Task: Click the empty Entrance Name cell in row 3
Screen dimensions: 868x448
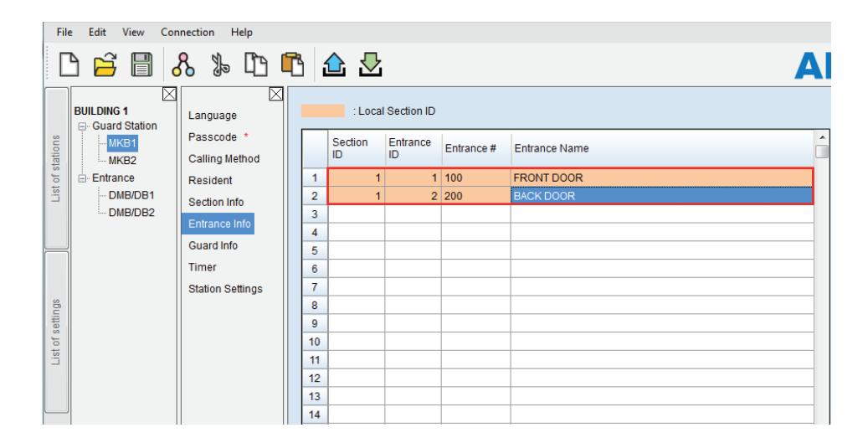Action: (662, 214)
